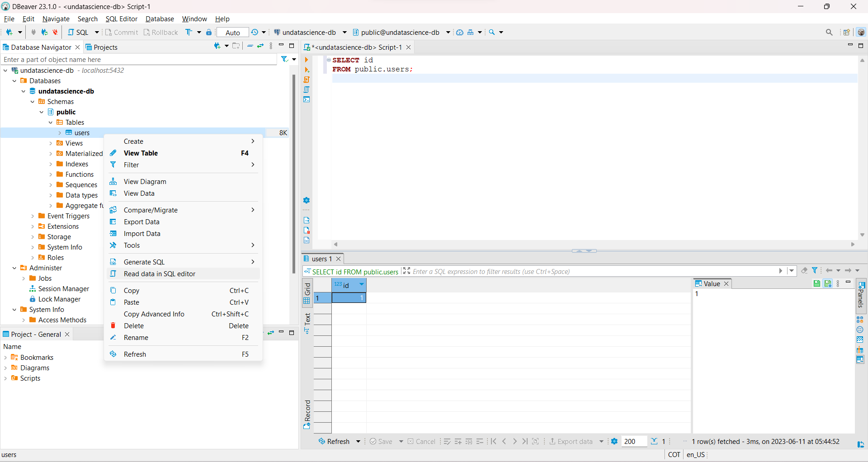
Task: Open the Database menu in menu bar
Action: [x=160, y=19]
